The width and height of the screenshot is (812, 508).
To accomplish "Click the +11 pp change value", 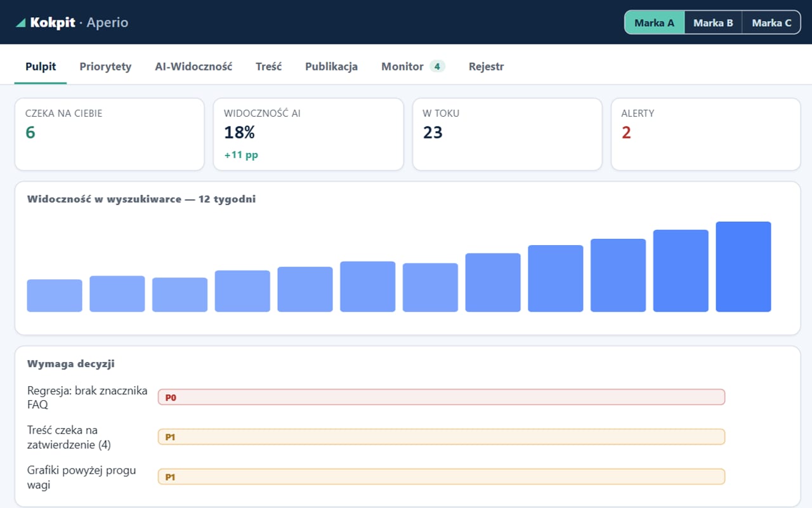I will [x=241, y=155].
